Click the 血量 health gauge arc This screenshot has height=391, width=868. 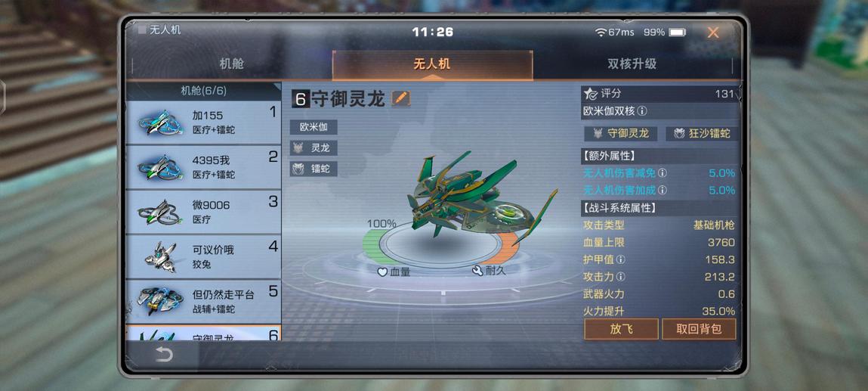pos(374,247)
